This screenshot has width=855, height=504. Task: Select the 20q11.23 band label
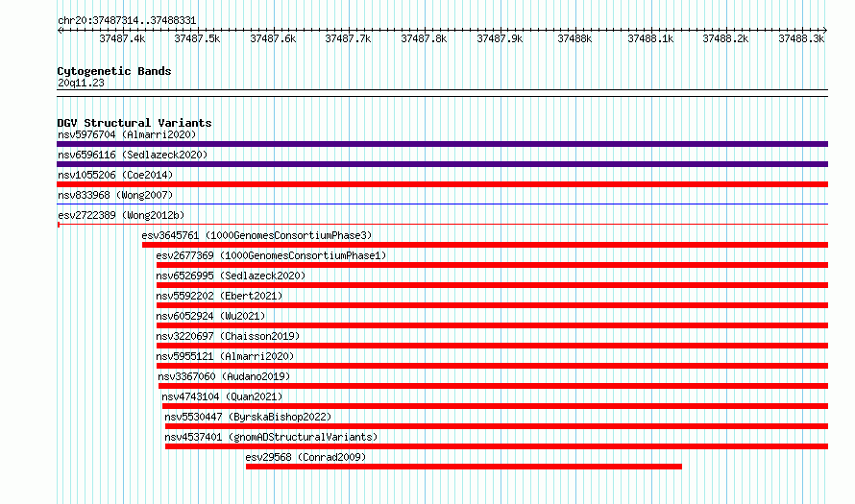pos(81,83)
